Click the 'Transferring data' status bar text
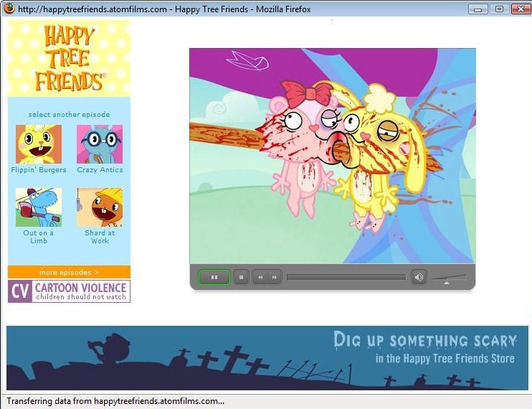 click(x=115, y=401)
